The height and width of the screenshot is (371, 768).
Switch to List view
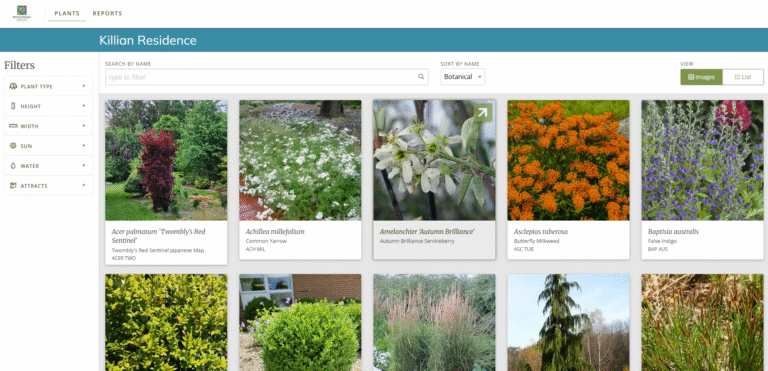pyautogui.click(x=743, y=77)
